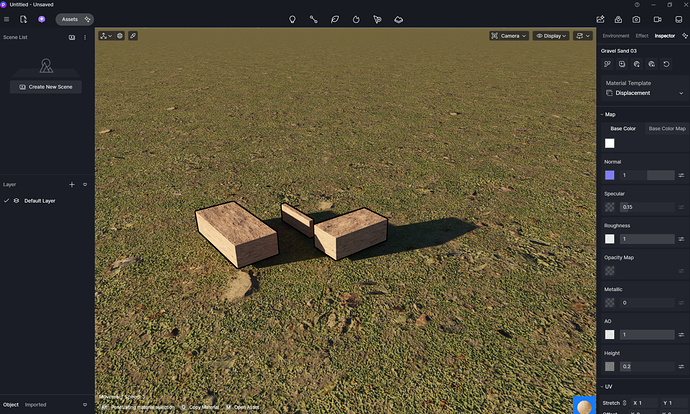Select the Base Color tab
This screenshot has width=690, height=414.
[x=623, y=128]
